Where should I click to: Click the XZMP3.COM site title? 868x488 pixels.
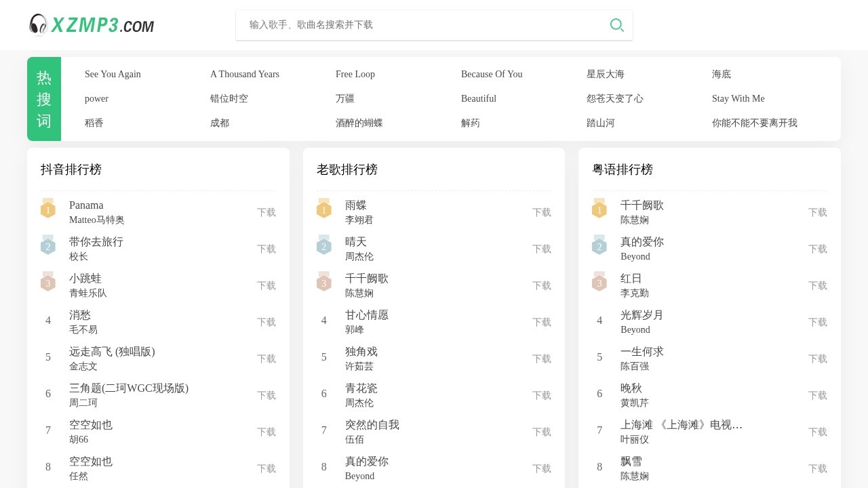[103, 24]
